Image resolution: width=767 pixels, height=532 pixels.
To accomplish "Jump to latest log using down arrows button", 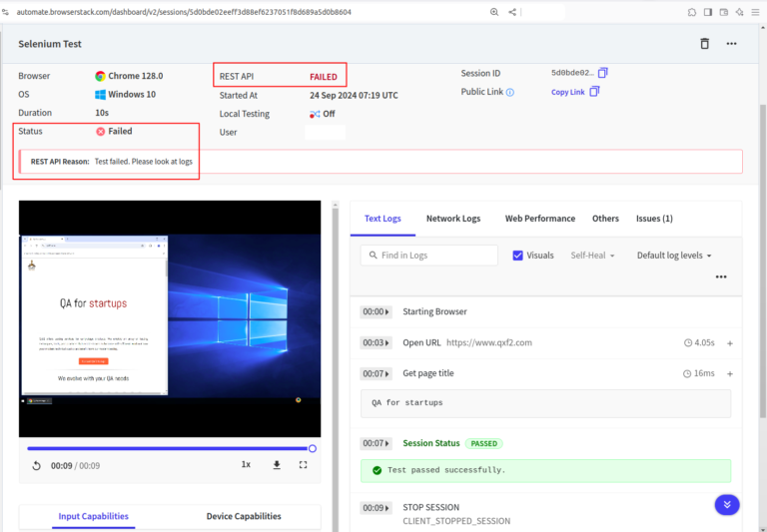I will tap(727, 505).
